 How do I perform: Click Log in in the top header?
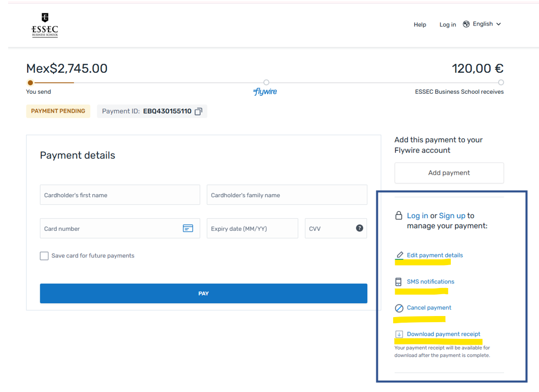(448, 25)
